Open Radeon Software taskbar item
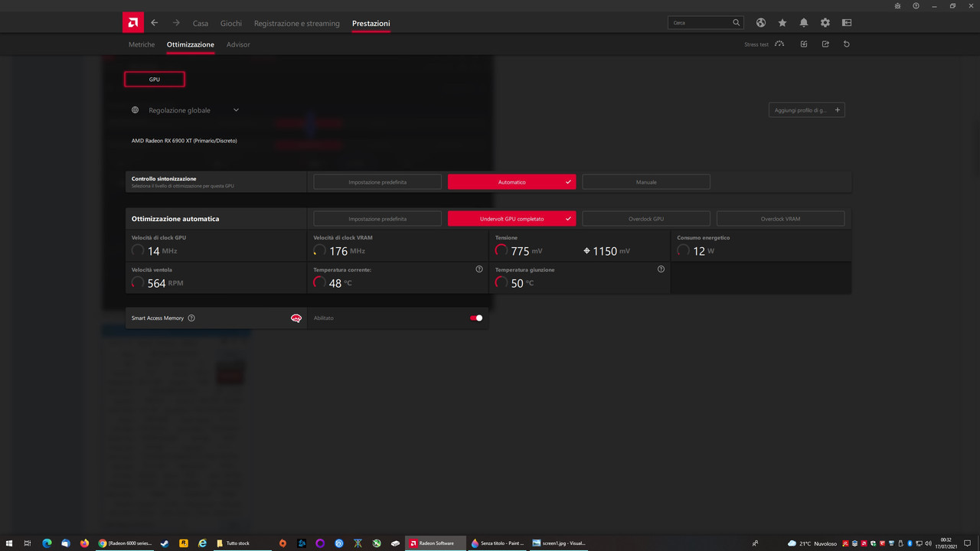Image resolution: width=980 pixels, height=551 pixels. [x=434, y=543]
